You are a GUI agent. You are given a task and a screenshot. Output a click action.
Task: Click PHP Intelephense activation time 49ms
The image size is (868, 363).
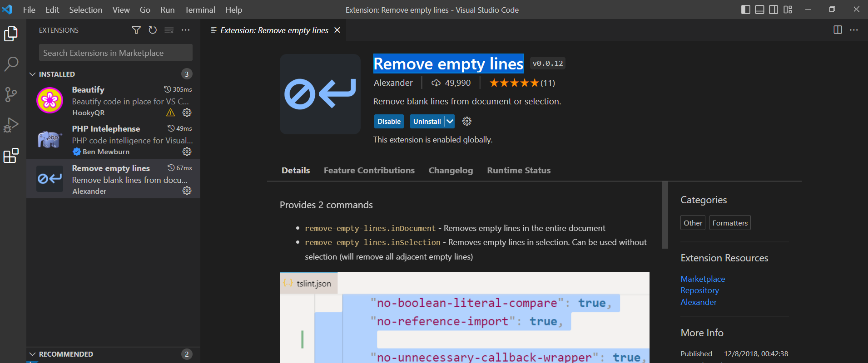pos(180,128)
